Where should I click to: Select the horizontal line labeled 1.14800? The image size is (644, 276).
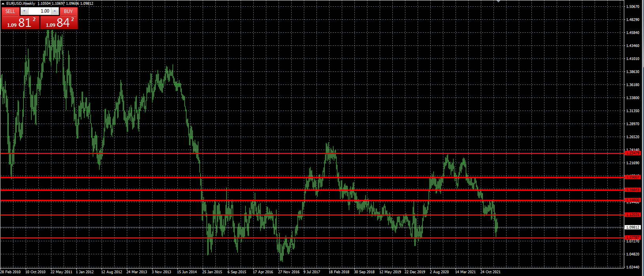[x=312, y=200]
